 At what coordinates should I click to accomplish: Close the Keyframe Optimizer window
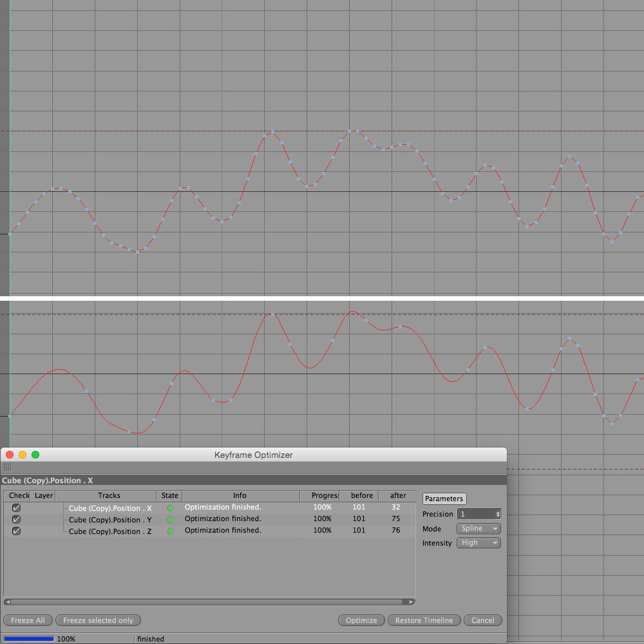click(x=10, y=455)
